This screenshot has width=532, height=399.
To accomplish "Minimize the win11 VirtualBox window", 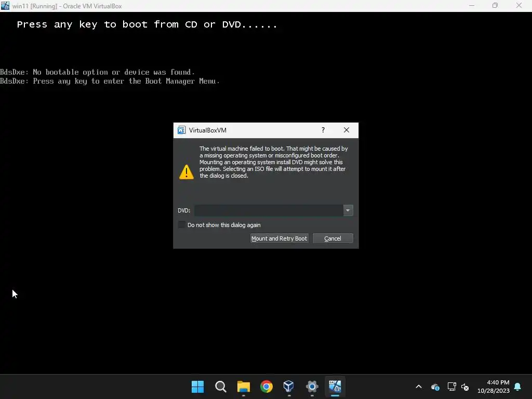I will [x=472, y=5].
